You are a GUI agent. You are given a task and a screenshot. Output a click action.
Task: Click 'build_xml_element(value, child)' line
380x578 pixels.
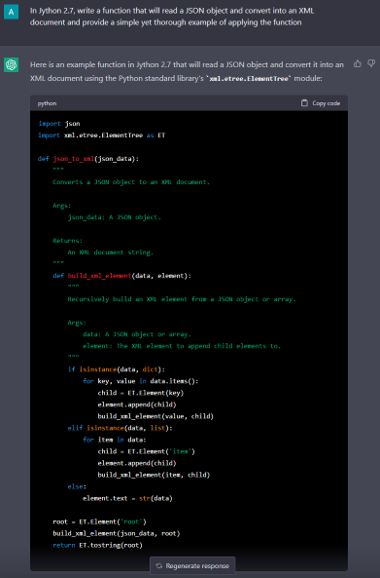click(156, 416)
